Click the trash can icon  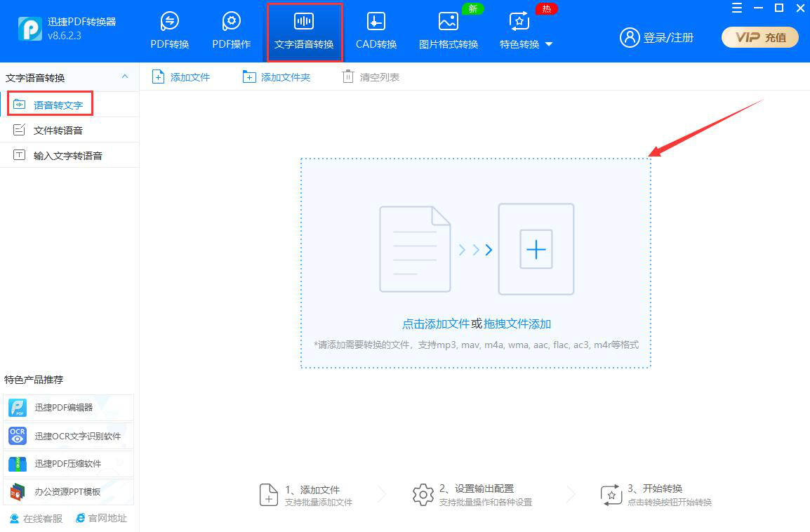(x=348, y=77)
